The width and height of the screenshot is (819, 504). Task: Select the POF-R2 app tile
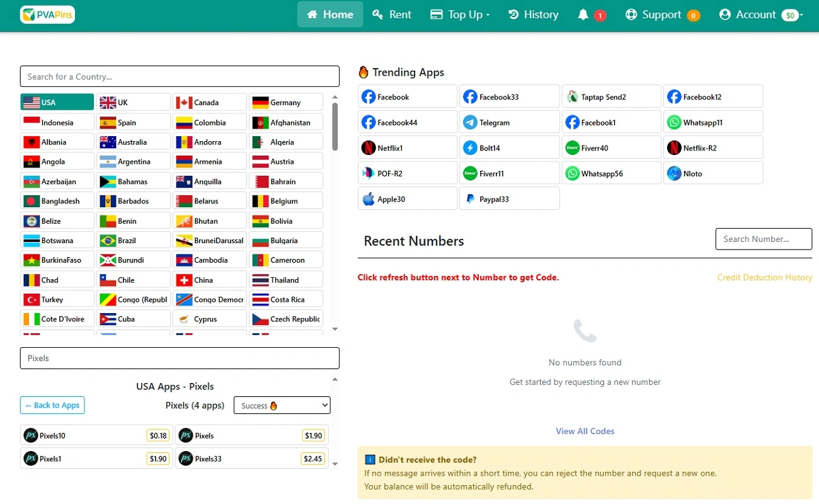click(407, 173)
